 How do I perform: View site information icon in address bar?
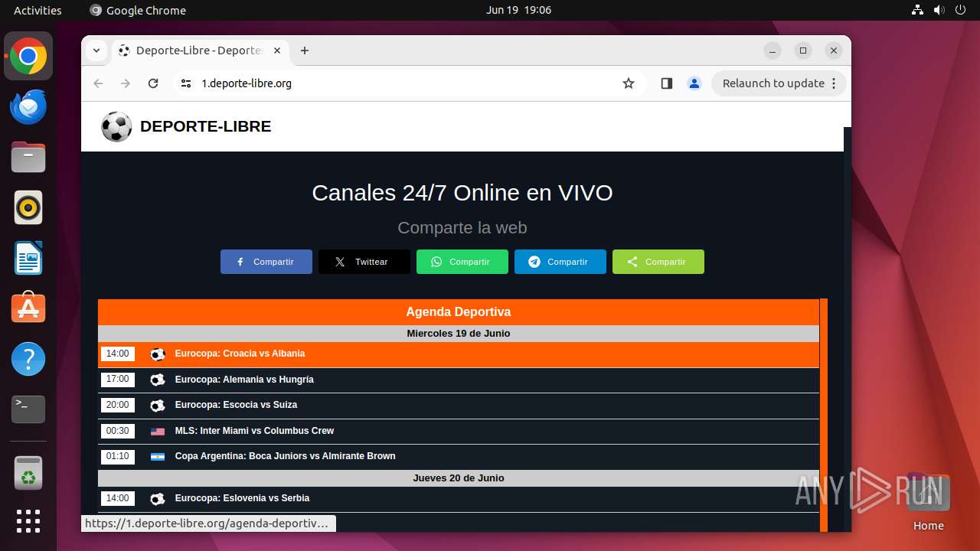tap(186, 83)
